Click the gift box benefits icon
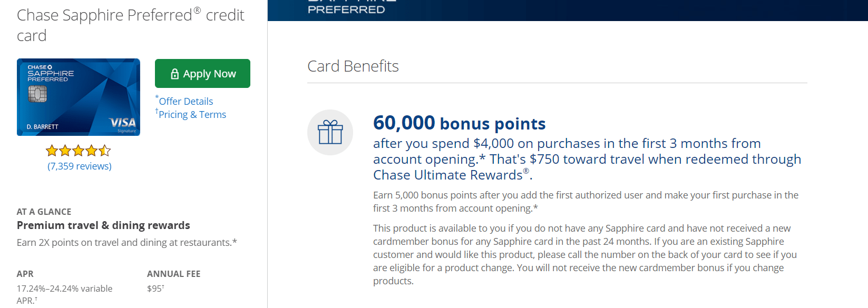Viewport: 868px width, 308px height. coord(330,132)
